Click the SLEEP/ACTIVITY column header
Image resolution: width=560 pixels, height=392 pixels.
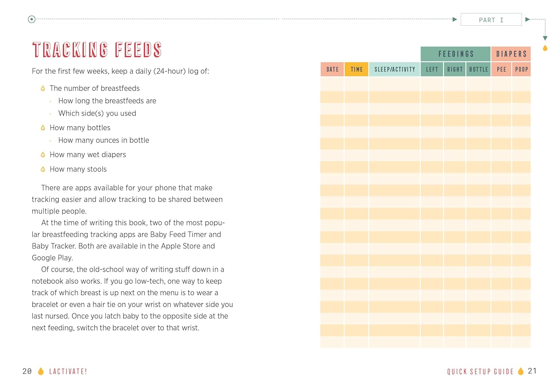click(395, 69)
